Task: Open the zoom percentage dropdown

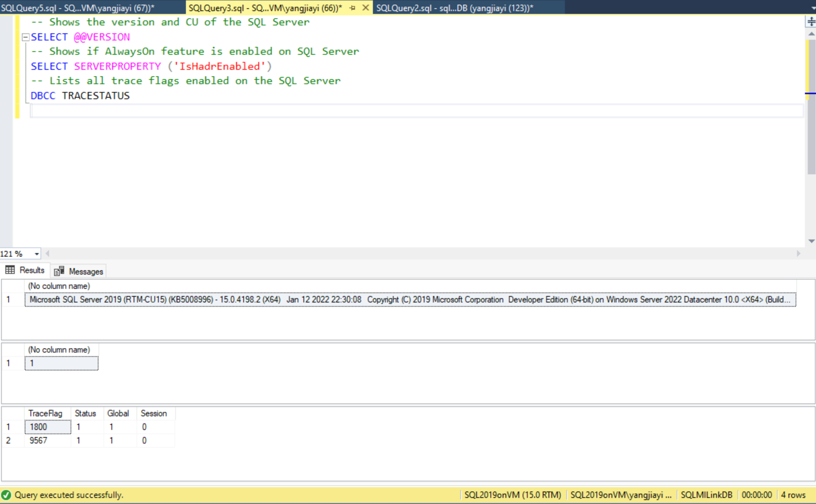Action: pos(35,253)
